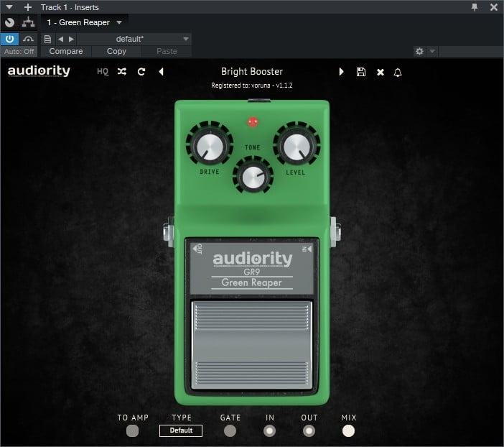Screen dimensions: 504x447
Task: Click the randomize shuffle icon
Action: pyautogui.click(x=122, y=71)
